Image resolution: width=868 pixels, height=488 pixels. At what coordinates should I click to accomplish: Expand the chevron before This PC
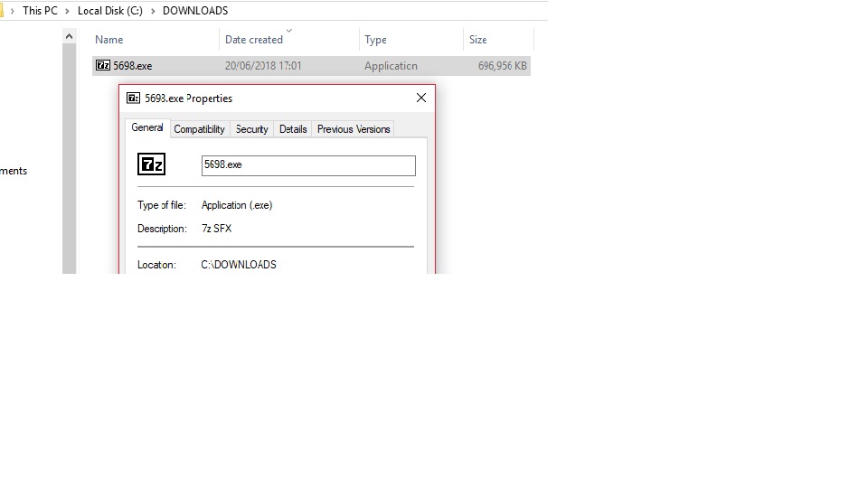12,11
